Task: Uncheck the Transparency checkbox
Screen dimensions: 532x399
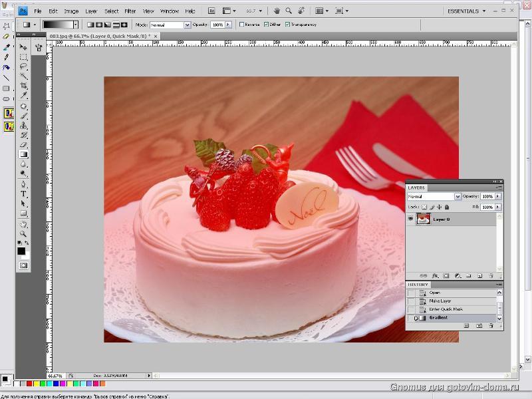Action: [288, 25]
